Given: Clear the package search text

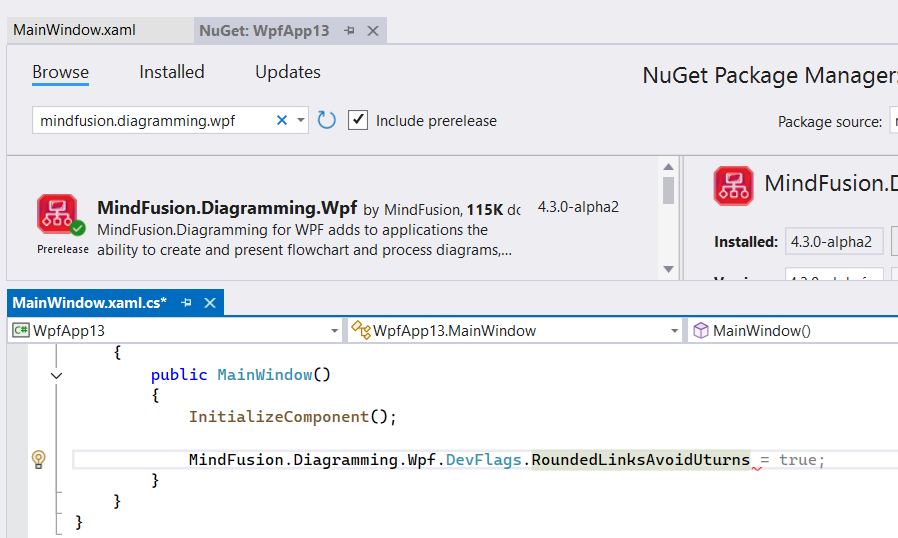Looking at the screenshot, I should click(282, 121).
